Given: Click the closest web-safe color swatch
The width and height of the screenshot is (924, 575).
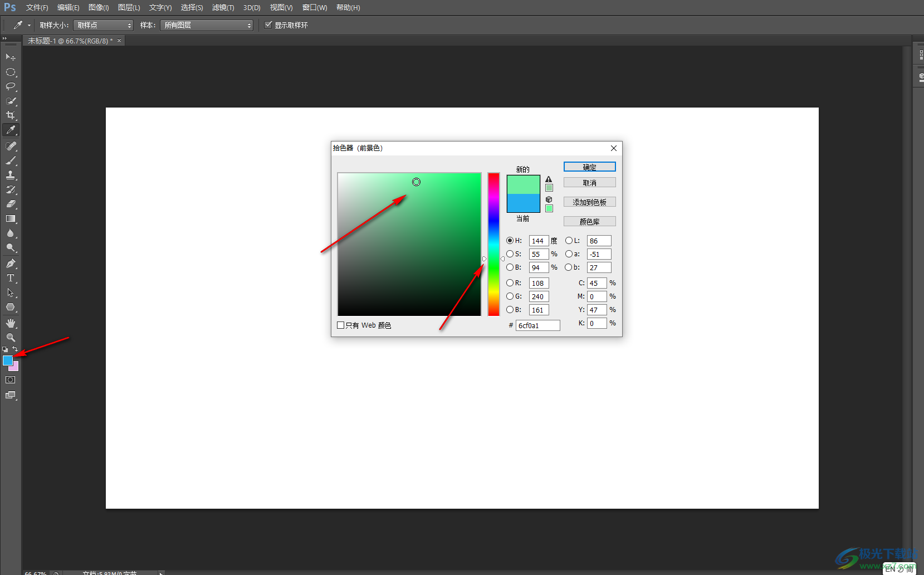Looking at the screenshot, I should pyautogui.click(x=549, y=208).
